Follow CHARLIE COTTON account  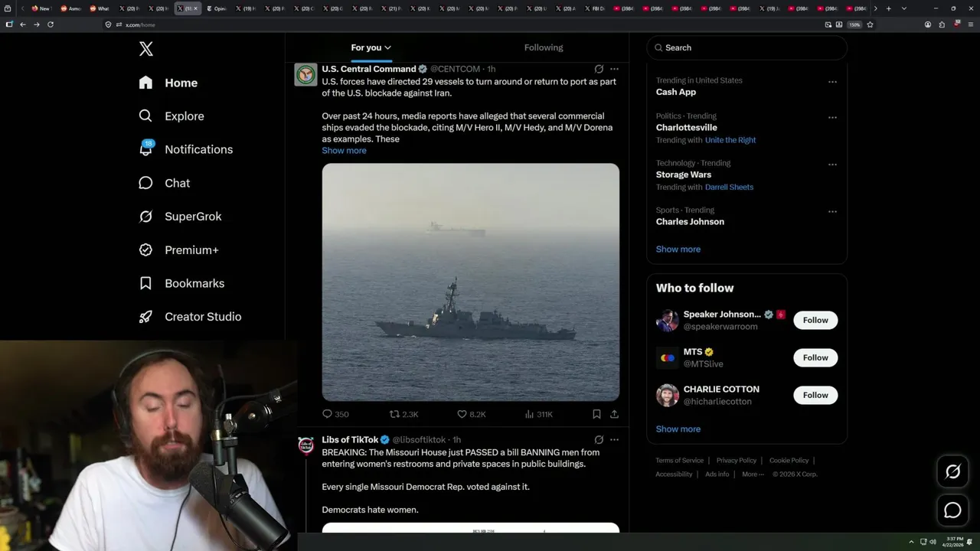pyautogui.click(x=815, y=395)
